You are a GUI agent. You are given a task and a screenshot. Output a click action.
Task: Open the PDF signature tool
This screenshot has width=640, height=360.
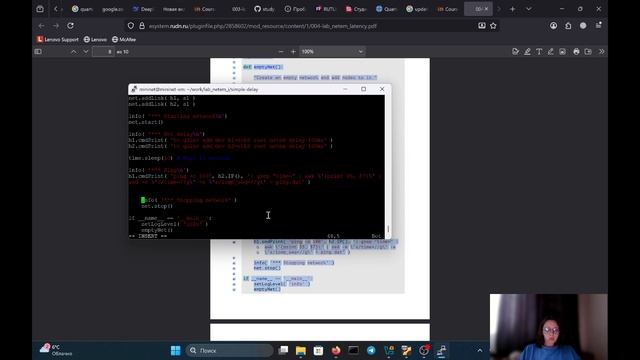516,52
